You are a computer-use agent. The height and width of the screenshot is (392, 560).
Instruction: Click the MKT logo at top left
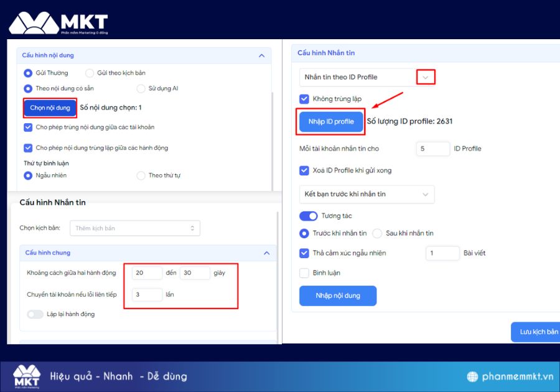(x=58, y=22)
